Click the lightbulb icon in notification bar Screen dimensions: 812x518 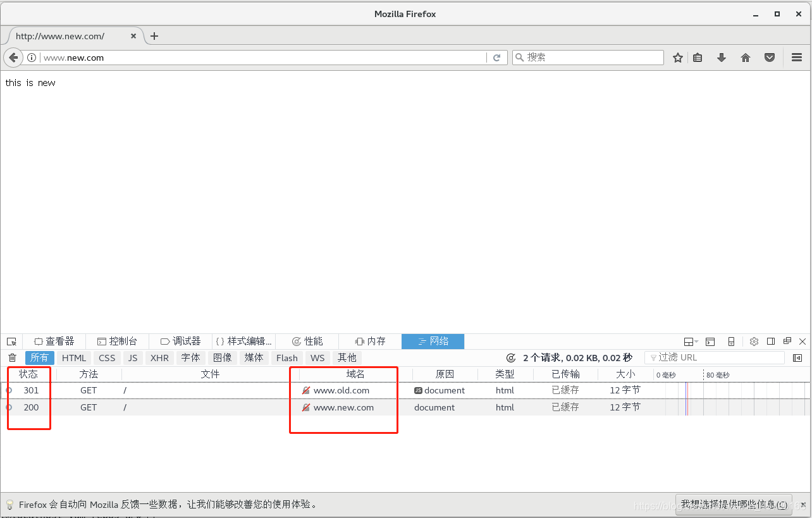(x=9, y=505)
